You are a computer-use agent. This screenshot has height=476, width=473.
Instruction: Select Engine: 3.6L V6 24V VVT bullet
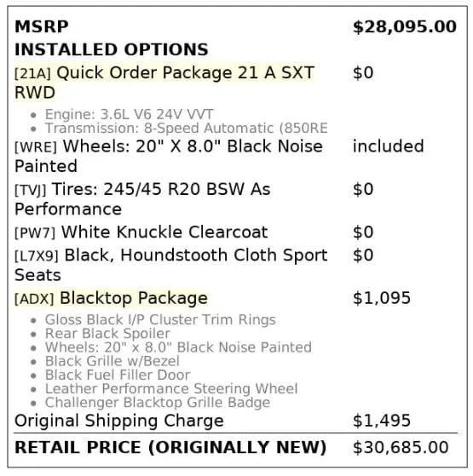click(129, 115)
